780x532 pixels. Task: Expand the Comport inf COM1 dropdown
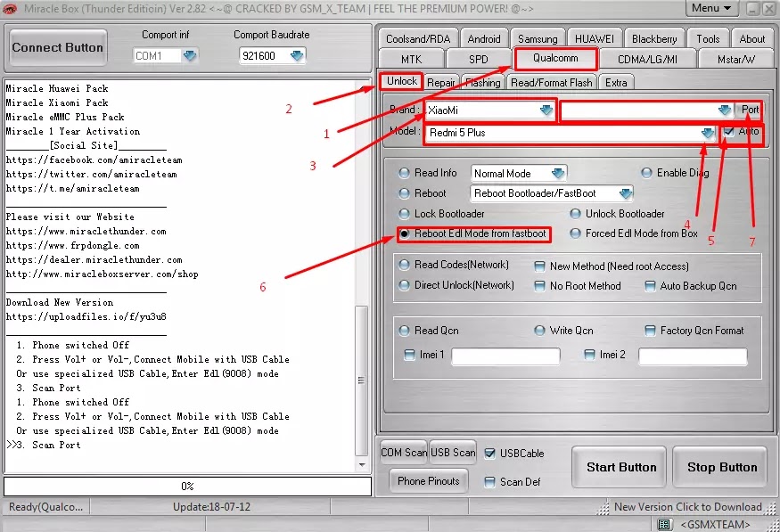190,55
